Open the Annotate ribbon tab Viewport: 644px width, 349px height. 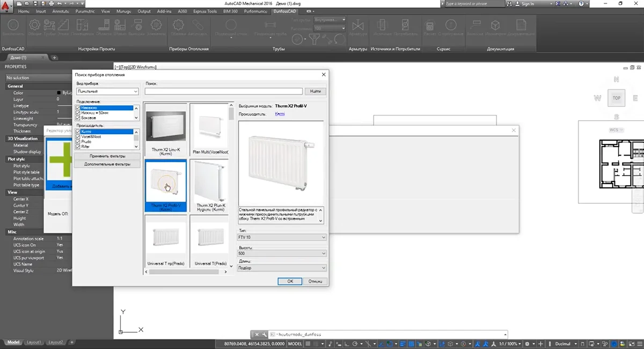(61, 11)
